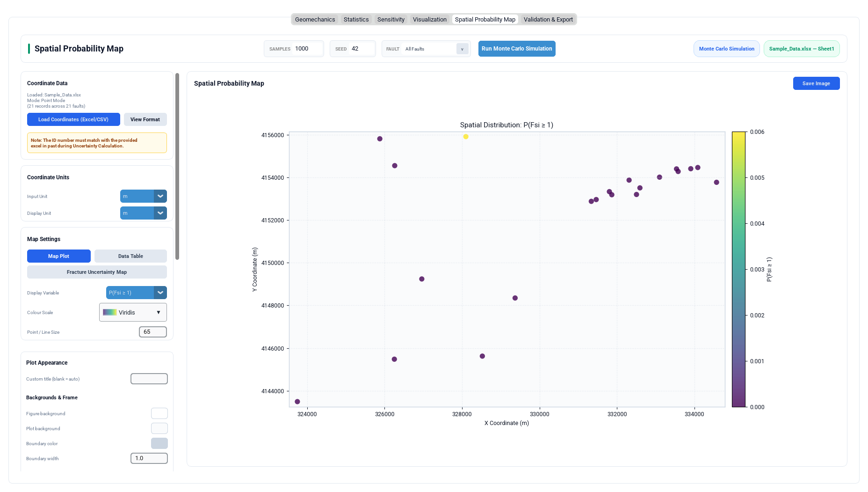Click the Samples input field
This screenshot has width=868, height=492.
pyautogui.click(x=308, y=49)
